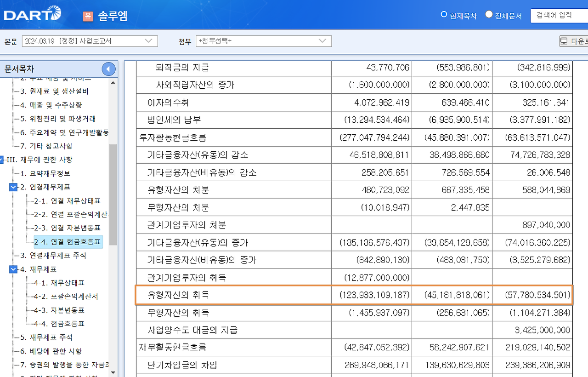Open the 본문 report version dropdown
The image size is (588, 377).
pos(90,41)
